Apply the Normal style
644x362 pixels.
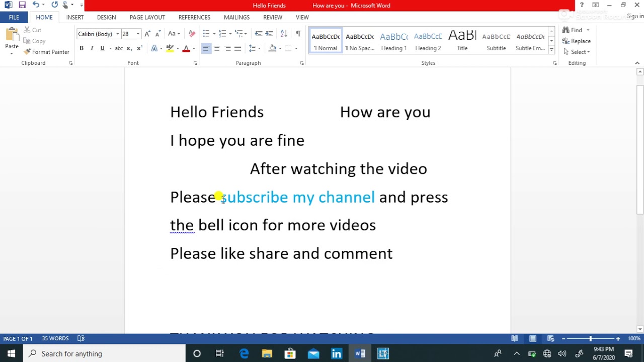pos(326,41)
